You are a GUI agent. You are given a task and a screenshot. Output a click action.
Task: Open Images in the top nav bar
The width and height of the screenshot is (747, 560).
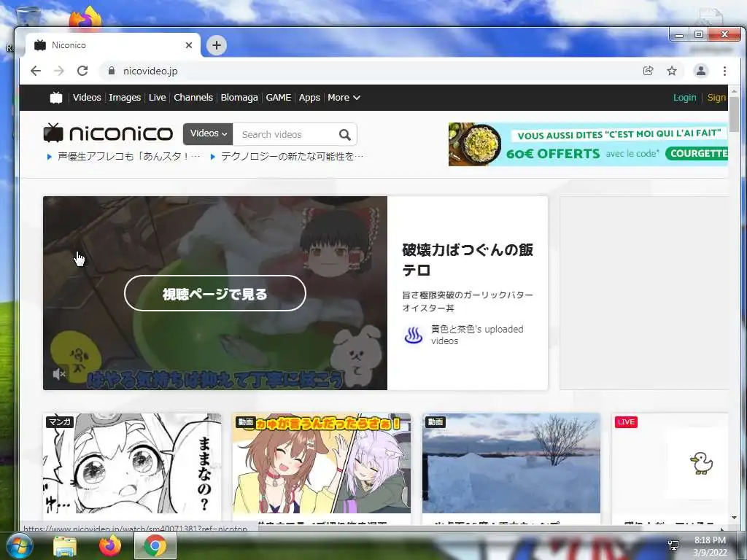[125, 98]
